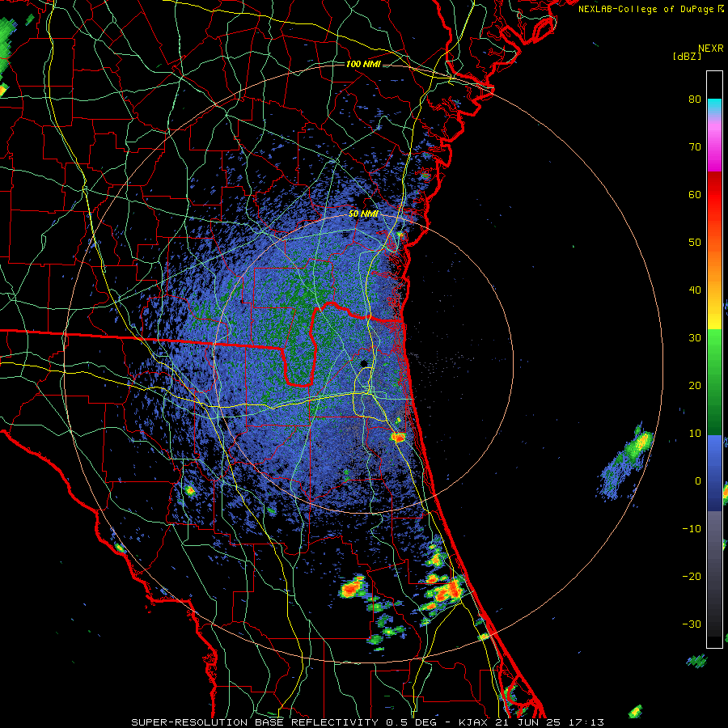Click the -20 value on dBZ scale

692,576
